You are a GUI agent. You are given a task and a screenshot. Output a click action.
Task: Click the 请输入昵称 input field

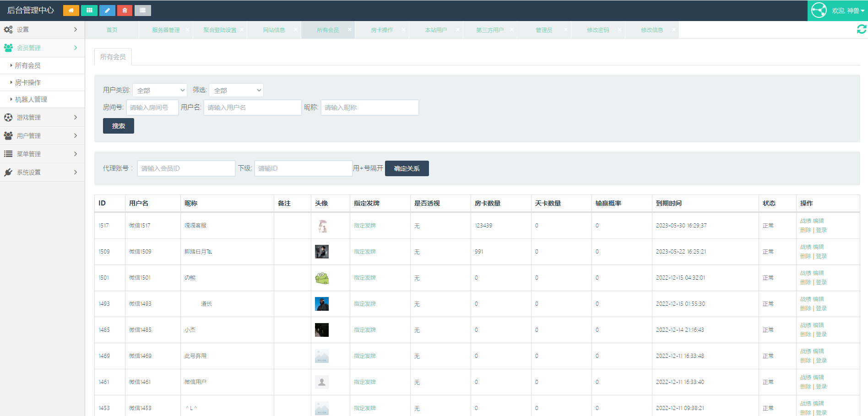pyautogui.click(x=369, y=108)
